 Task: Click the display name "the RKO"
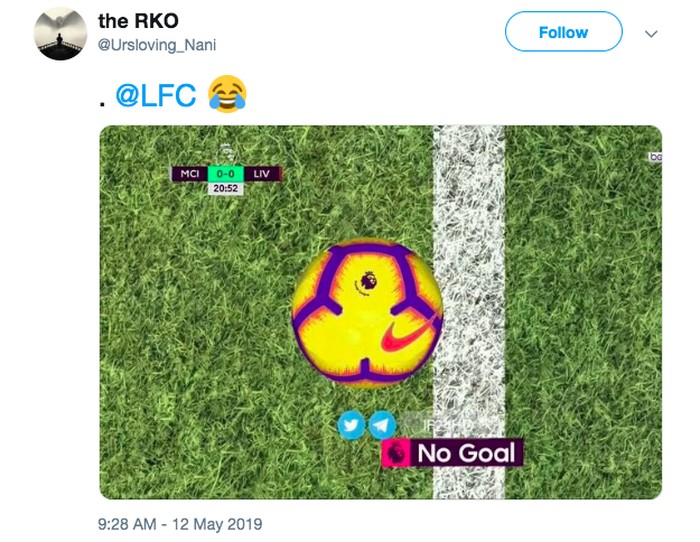138,21
